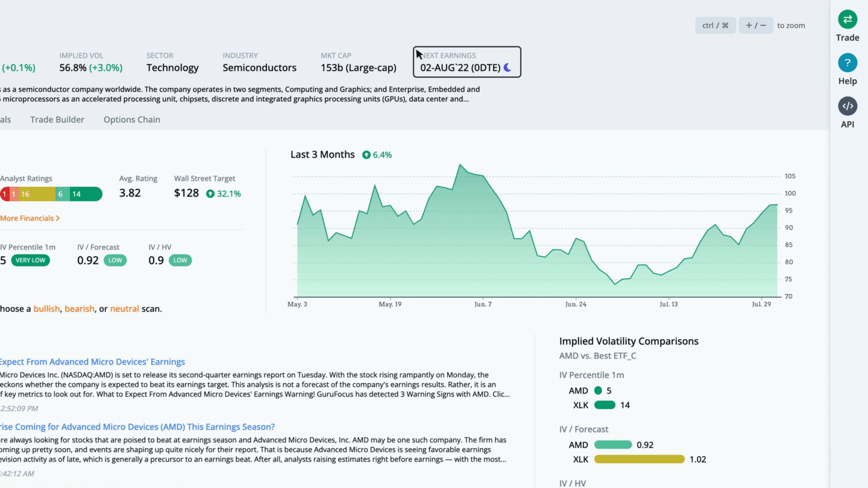Click the Technology sector value
The image size is (868, 488).
click(172, 67)
